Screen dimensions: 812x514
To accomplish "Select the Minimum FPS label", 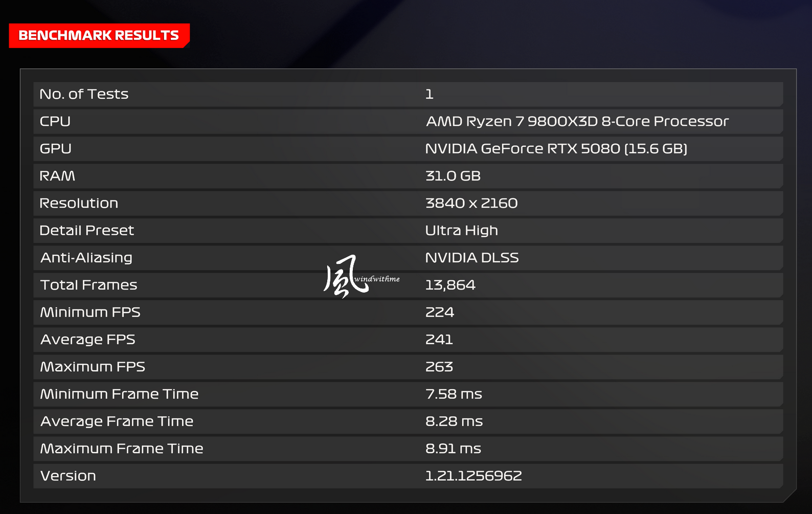I will [91, 312].
